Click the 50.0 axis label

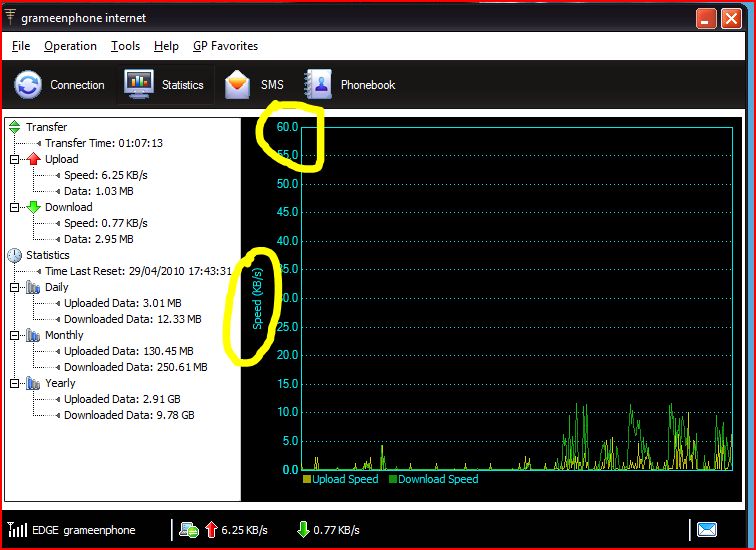pyautogui.click(x=287, y=184)
